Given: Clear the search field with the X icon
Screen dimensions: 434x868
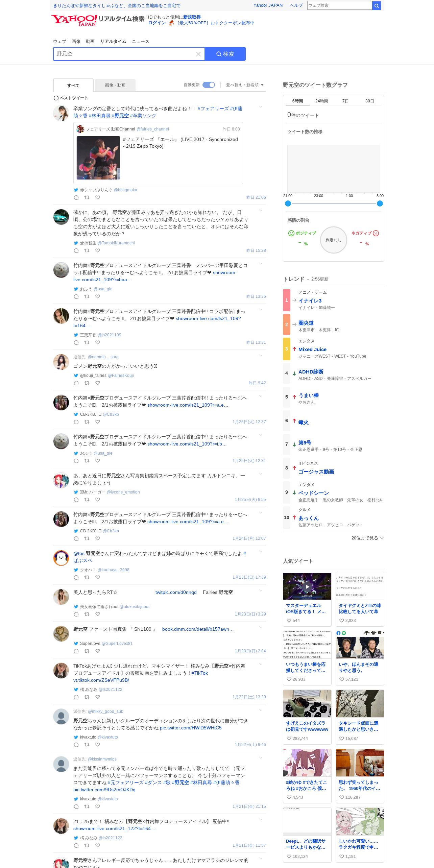Looking at the screenshot, I should coord(198,54).
